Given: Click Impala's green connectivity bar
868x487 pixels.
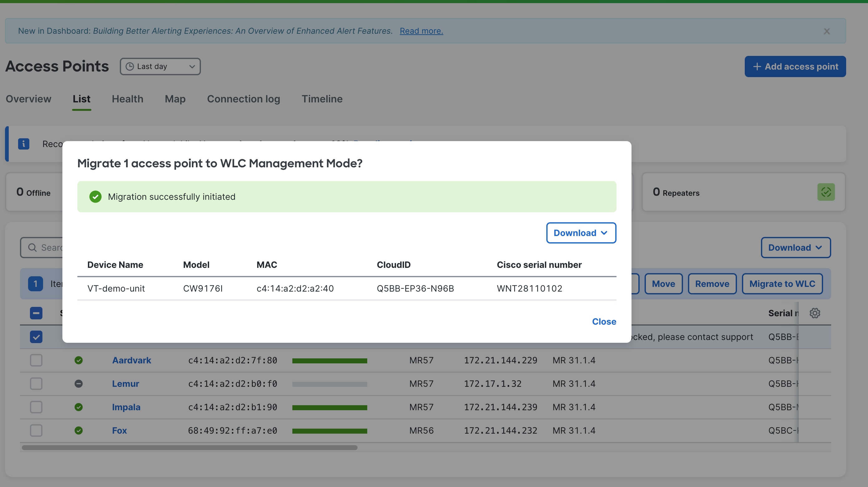Looking at the screenshot, I should pyautogui.click(x=329, y=407).
